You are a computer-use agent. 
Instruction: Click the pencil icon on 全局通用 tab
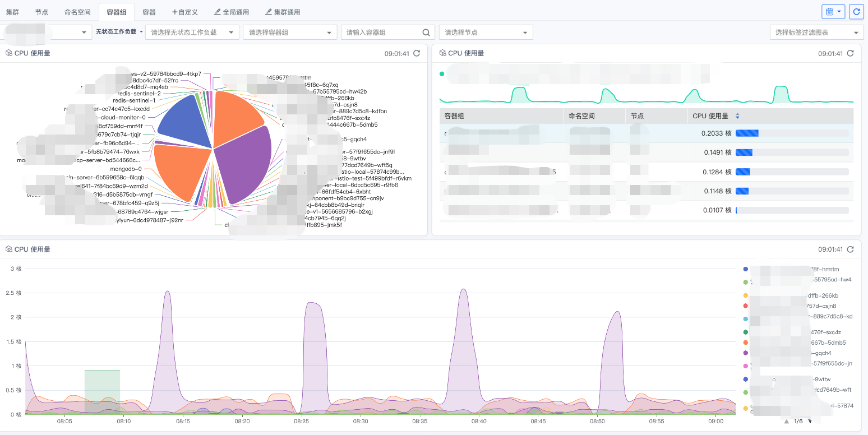[x=218, y=12]
